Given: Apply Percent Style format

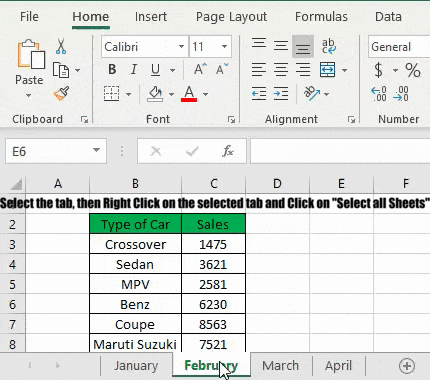Looking at the screenshot, I should coord(413,70).
